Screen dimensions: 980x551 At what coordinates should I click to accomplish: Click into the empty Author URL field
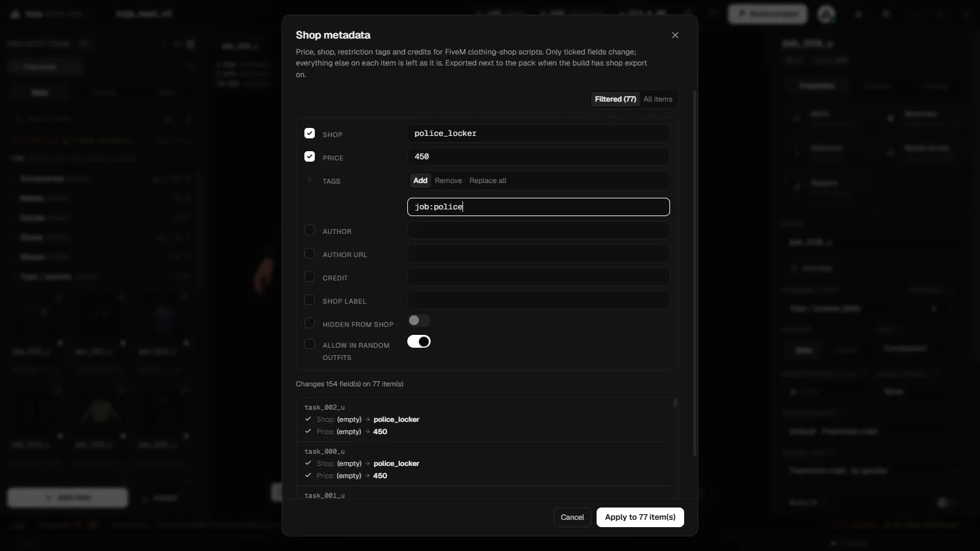[x=538, y=253]
